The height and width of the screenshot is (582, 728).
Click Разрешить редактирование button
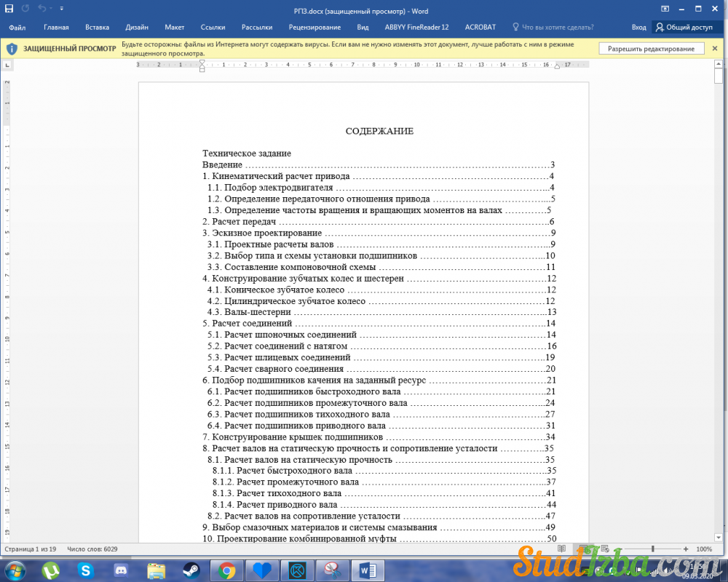(x=651, y=49)
